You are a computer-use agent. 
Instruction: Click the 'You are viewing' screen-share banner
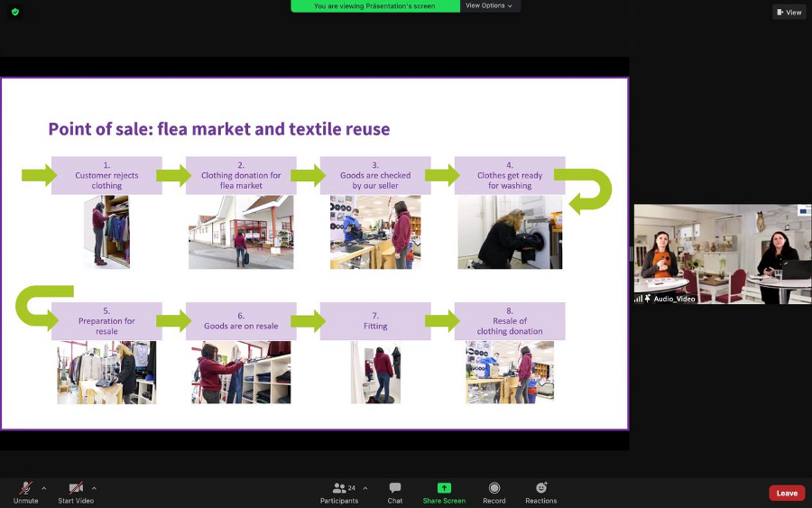pyautogui.click(x=374, y=6)
